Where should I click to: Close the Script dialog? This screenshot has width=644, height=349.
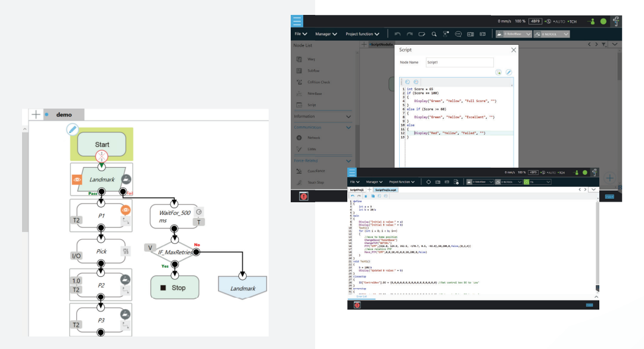tap(514, 50)
